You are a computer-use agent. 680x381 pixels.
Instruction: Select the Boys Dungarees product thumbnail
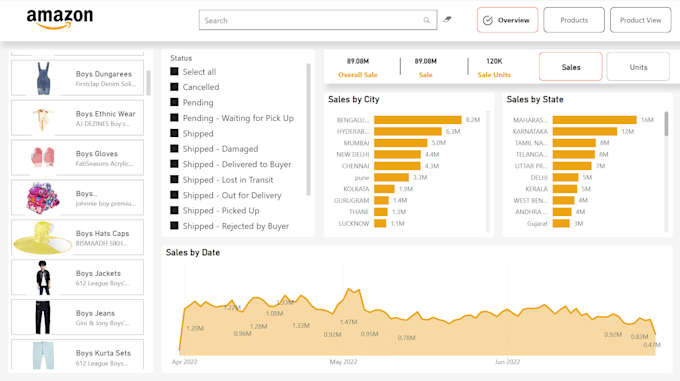tap(43, 78)
